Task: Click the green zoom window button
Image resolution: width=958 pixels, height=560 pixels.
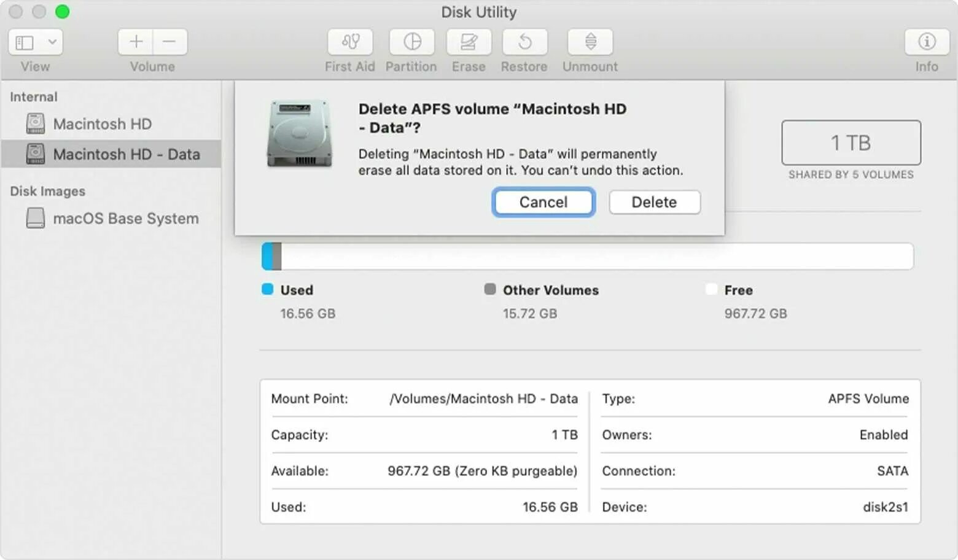Action: coord(62,12)
